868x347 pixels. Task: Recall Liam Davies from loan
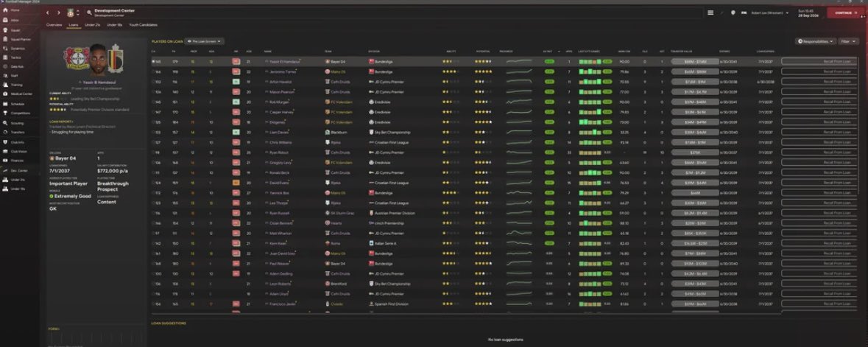[820, 133]
